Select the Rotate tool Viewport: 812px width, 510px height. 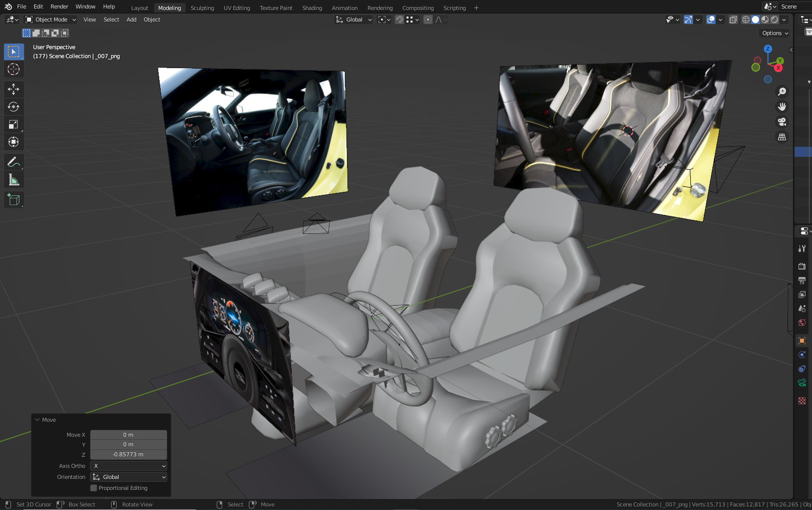[x=14, y=107]
